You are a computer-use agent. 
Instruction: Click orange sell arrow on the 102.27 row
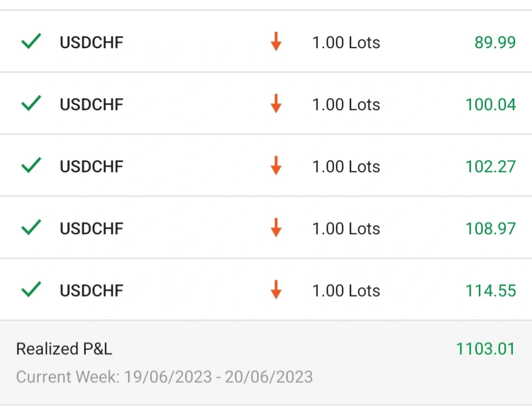276,166
